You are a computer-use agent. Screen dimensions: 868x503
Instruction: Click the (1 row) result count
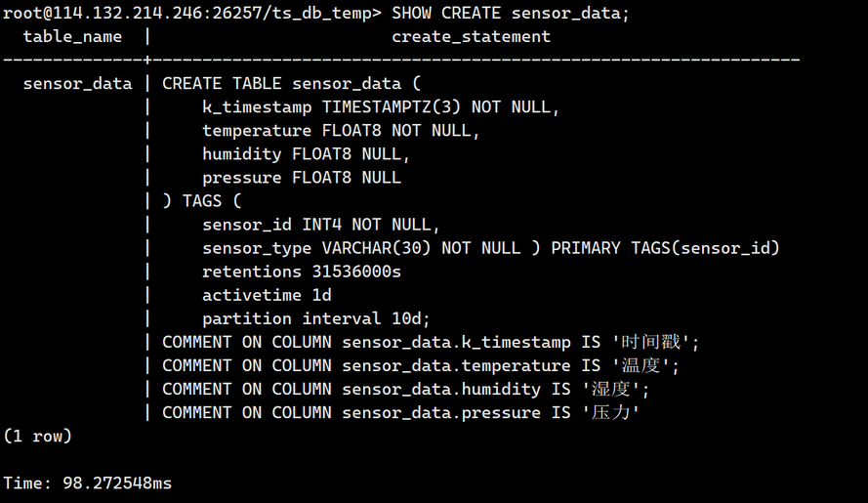click(x=38, y=436)
